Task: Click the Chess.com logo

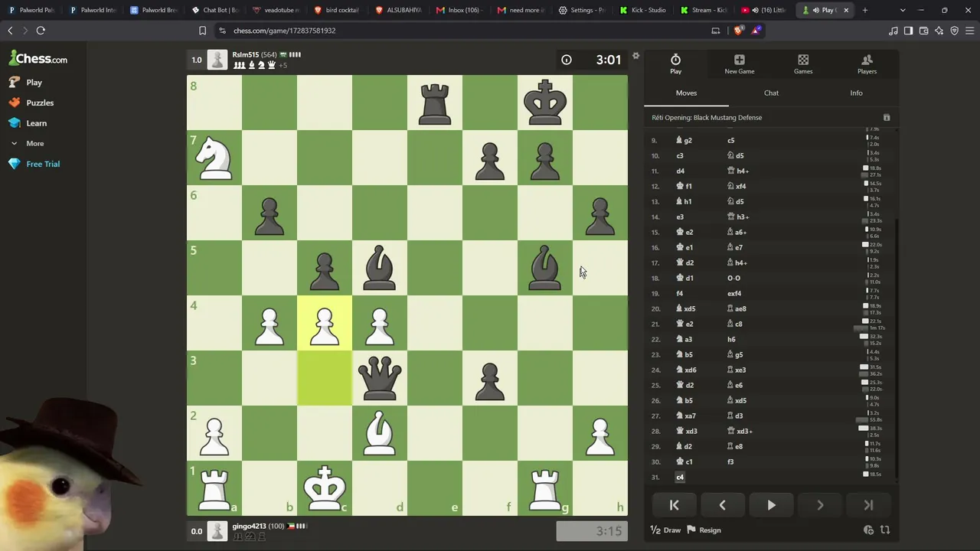Action: pyautogui.click(x=38, y=58)
